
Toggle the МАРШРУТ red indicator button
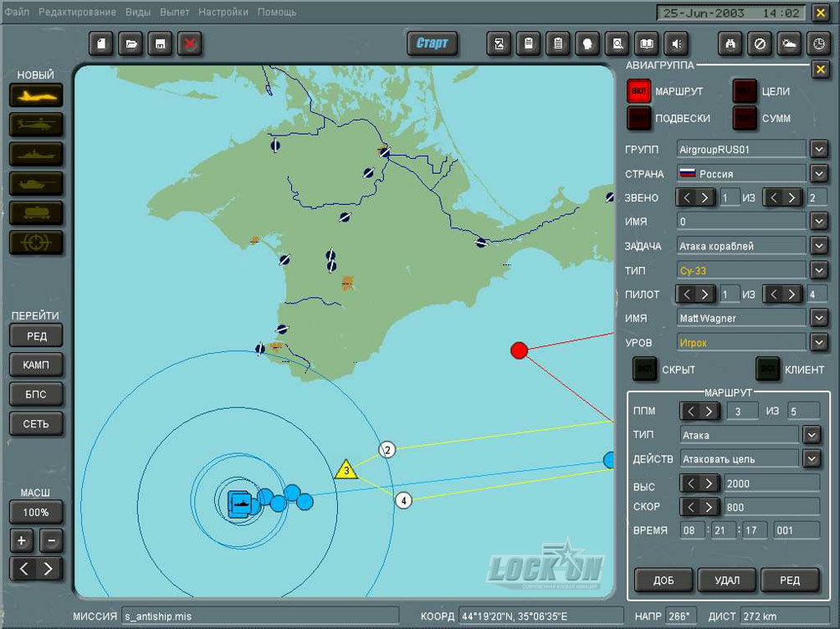coord(639,91)
